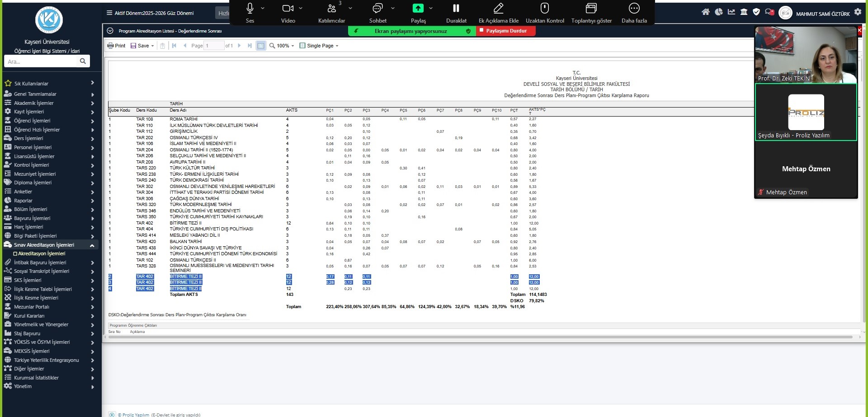The image size is (868, 417).
Task: Toggle the hamburger sidebar menu
Action: (109, 13)
